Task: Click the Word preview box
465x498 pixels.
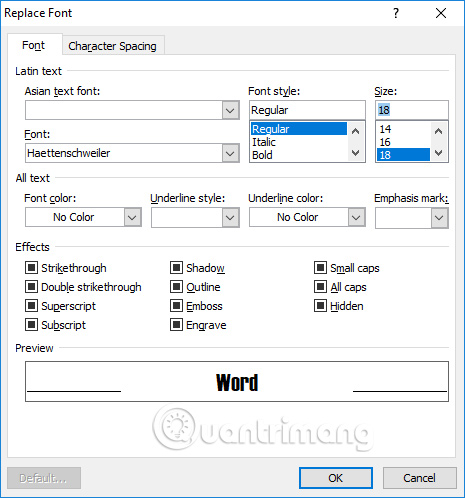Action: [x=237, y=382]
